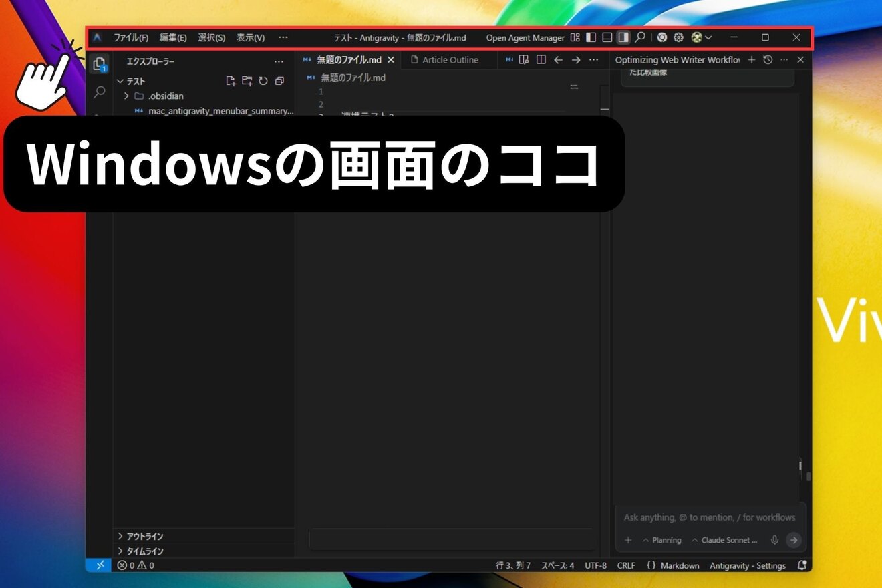Toggle the bottom panel visibility

coord(607,37)
